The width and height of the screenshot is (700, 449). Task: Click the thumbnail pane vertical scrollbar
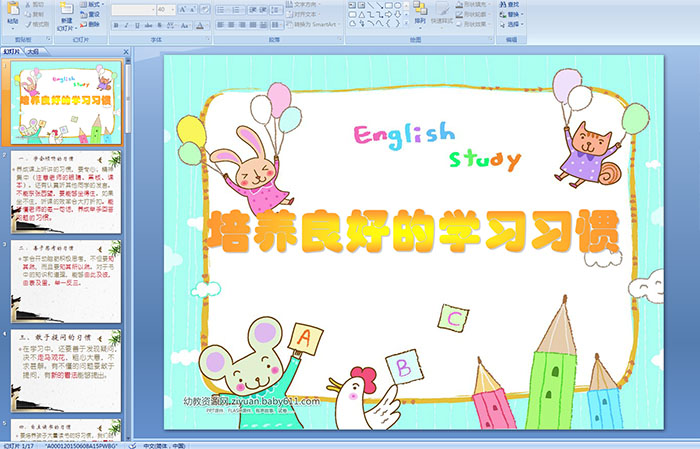[129, 250]
